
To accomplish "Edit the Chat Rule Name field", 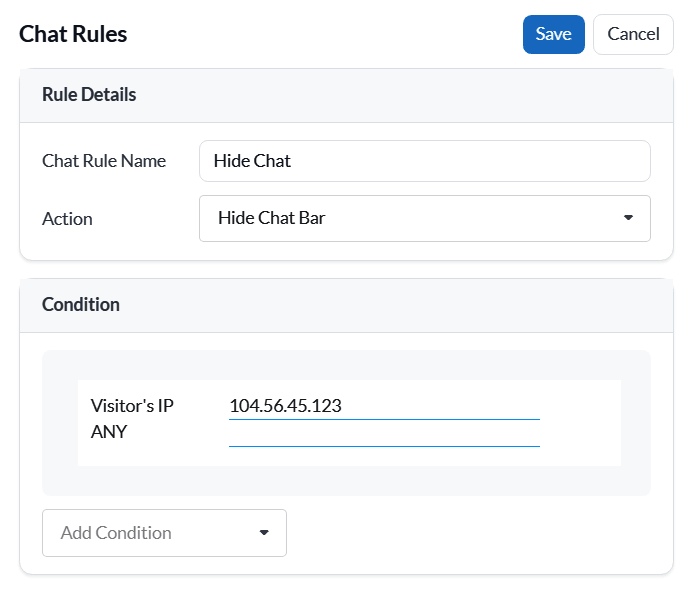I will (424, 161).
